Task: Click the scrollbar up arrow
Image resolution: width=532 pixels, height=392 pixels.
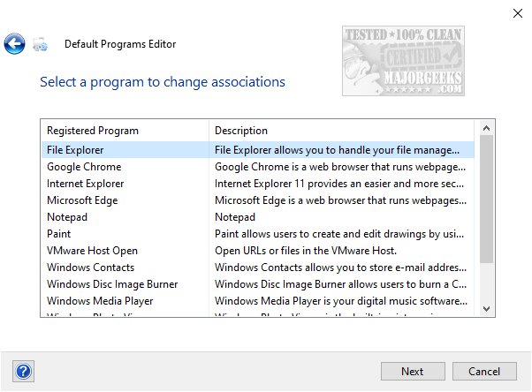Action: pos(486,128)
